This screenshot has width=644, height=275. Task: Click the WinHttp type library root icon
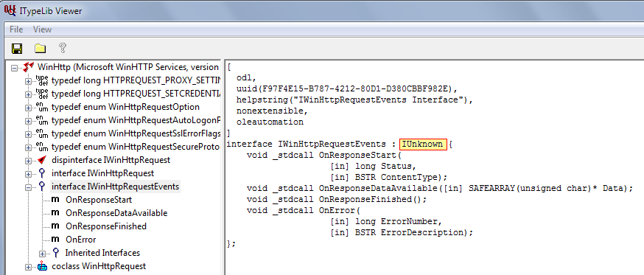[28, 67]
